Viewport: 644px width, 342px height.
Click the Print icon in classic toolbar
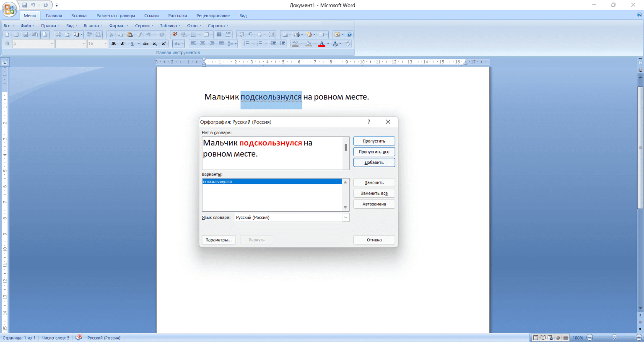(x=58, y=34)
